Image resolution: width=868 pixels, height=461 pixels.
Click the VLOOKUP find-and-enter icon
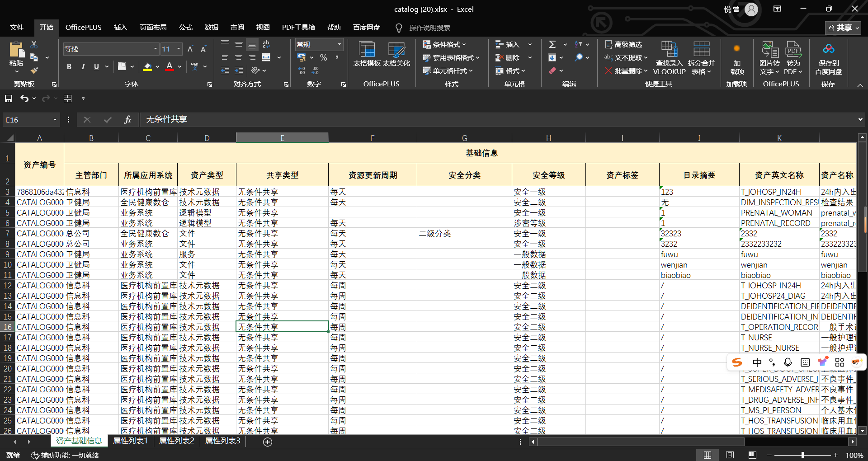[669, 49]
